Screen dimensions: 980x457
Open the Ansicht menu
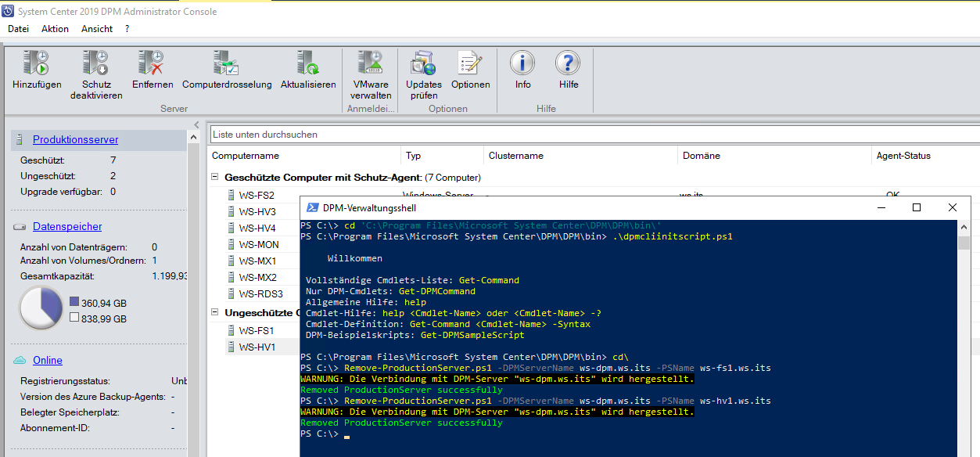[97, 29]
